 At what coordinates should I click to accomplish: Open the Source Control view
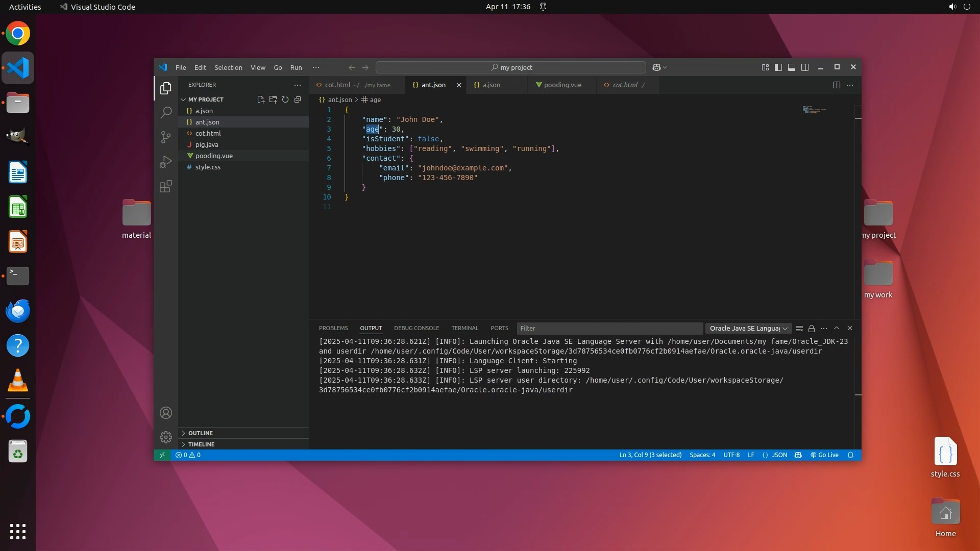(x=166, y=137)
